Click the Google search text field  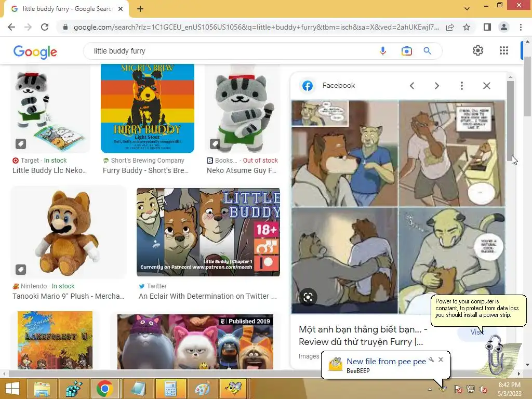231,51
